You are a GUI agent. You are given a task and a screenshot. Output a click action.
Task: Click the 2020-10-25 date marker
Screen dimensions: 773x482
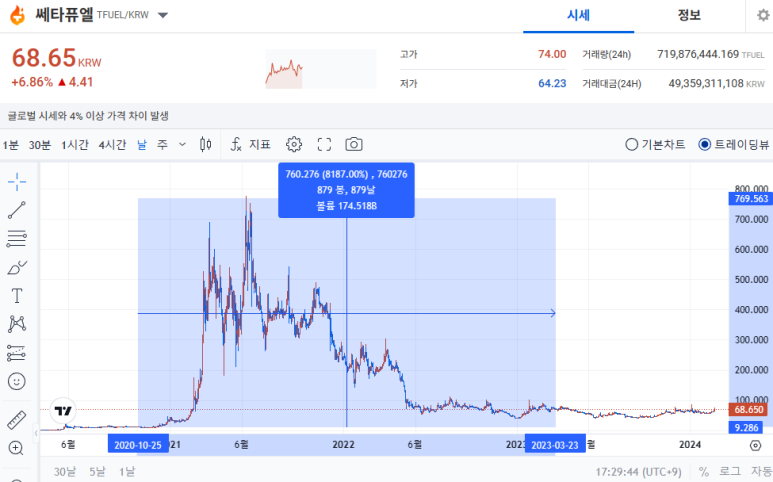138,445
